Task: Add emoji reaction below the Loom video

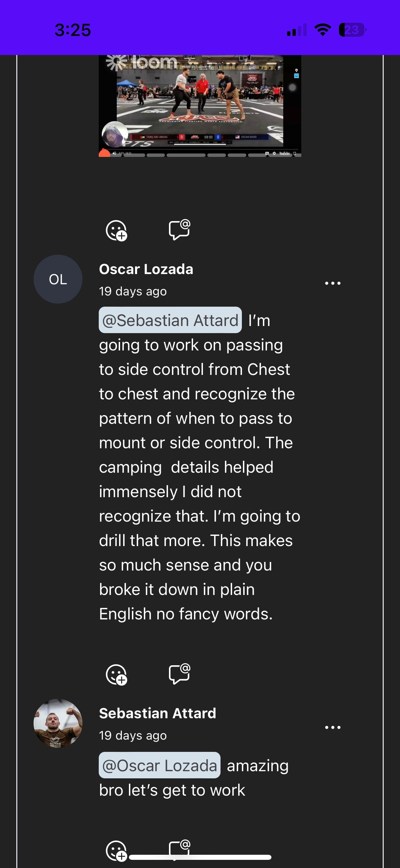Action: tap(116, 231)
